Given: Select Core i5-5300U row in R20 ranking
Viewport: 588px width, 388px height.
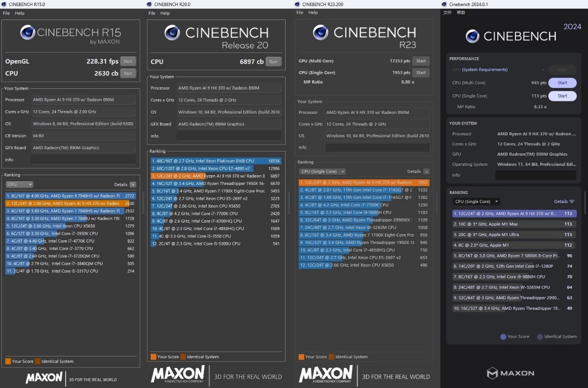Looking at the screenshot, I should [216, 243].
